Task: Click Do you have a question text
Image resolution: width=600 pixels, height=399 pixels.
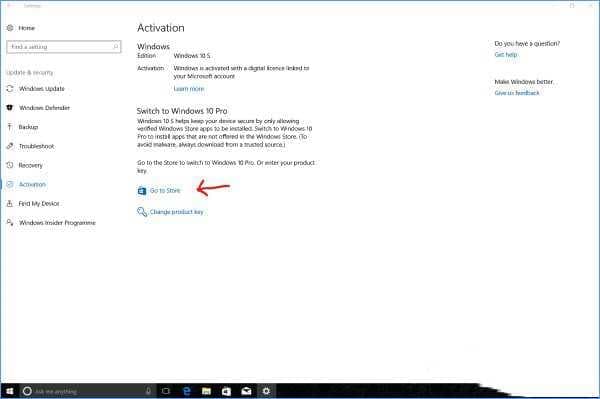Action: 527,44
